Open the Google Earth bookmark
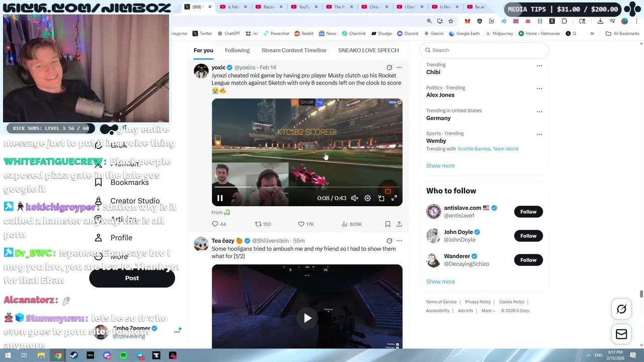Viewport: 644px width, 362px height. click(x=464, y=34)
